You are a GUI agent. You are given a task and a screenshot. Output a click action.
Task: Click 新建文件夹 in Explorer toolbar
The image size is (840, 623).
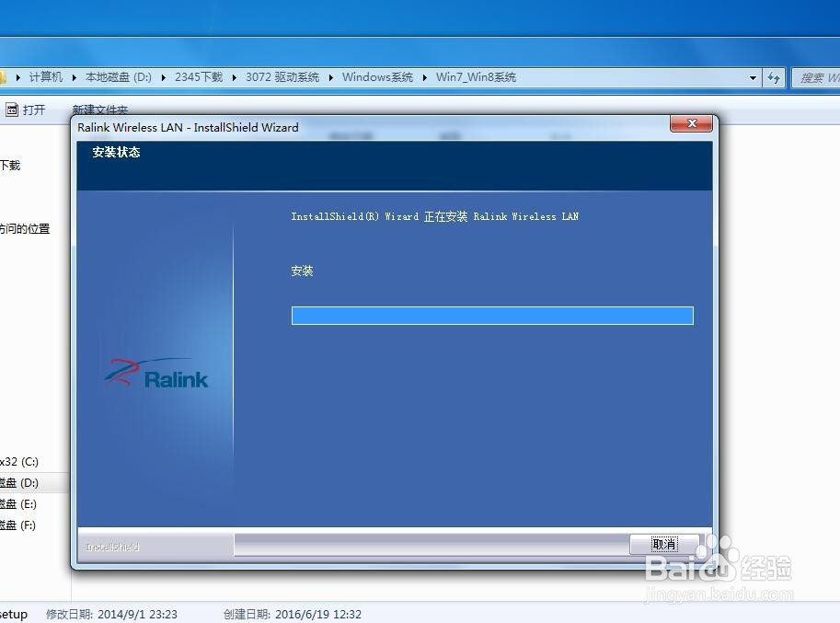click(100, 110)
